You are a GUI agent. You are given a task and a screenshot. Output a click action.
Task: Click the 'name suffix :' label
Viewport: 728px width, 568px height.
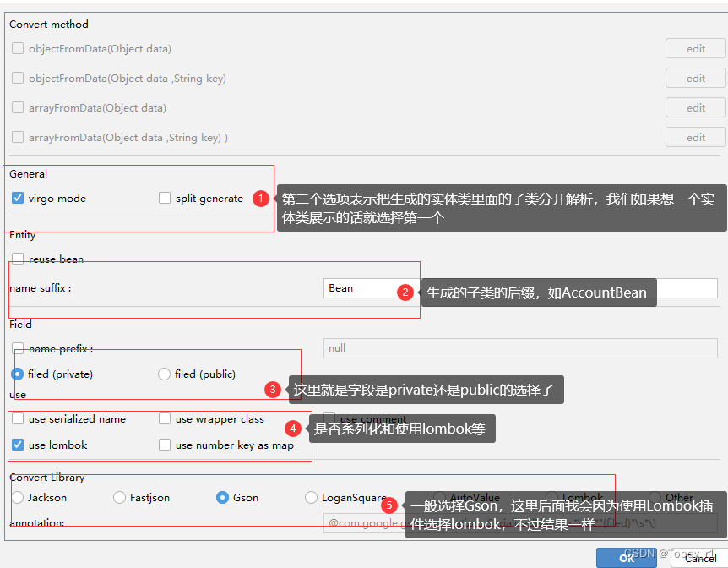41,288
